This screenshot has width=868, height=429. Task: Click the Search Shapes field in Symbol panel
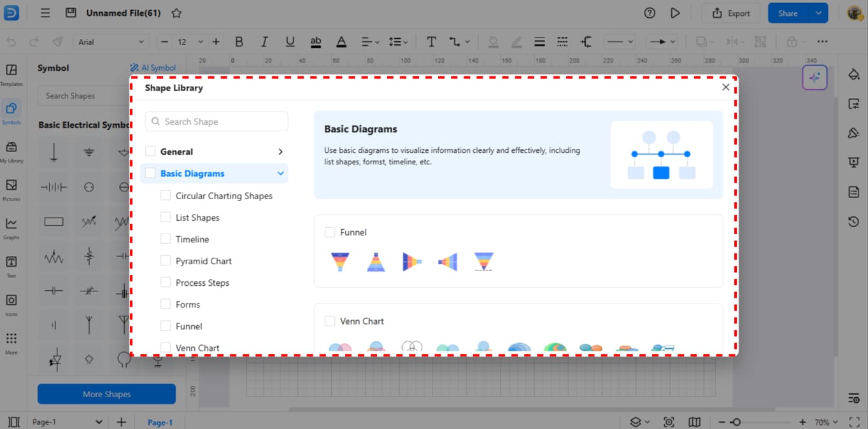point(85,95)
